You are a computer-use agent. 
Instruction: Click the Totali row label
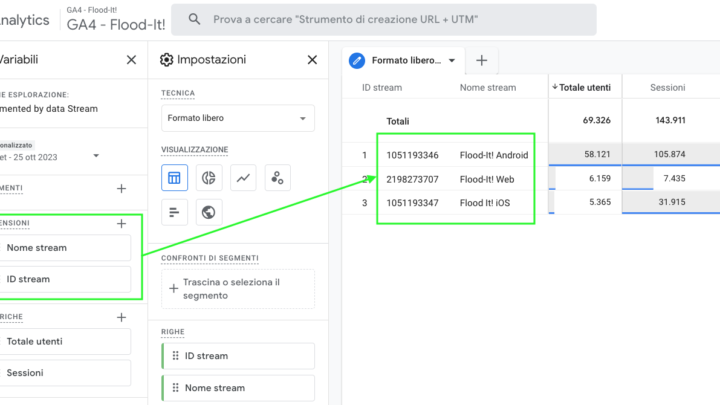pos(398,121)
